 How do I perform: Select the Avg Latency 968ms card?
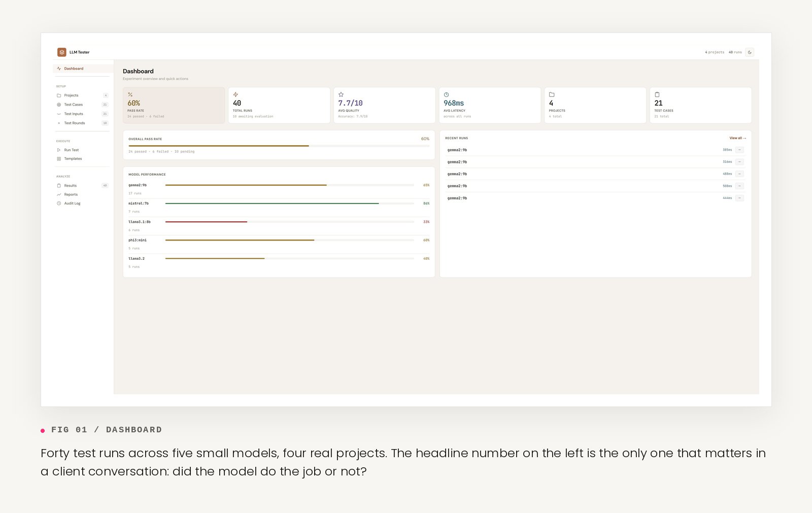(490, 105)
